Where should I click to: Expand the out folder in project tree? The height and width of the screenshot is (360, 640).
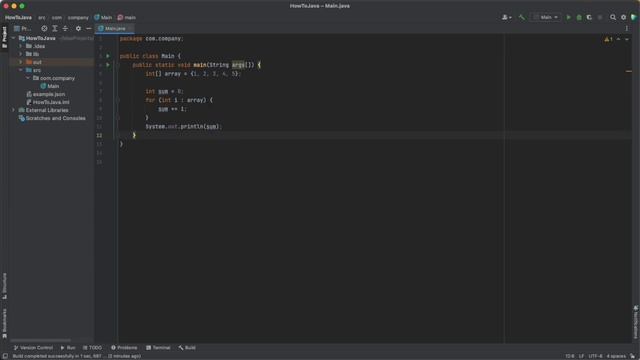(21, 62)
